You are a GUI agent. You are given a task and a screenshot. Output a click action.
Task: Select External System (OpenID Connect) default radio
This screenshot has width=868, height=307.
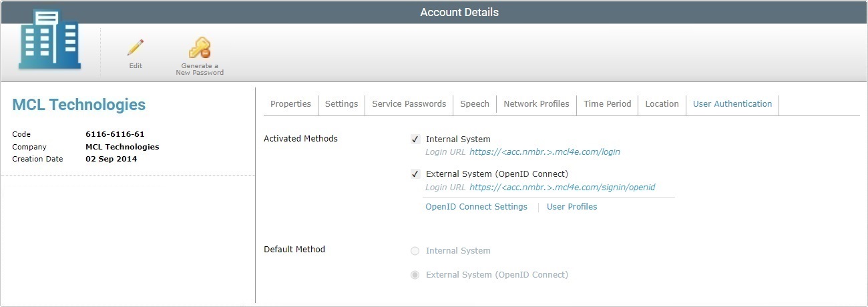pos(415,275)
